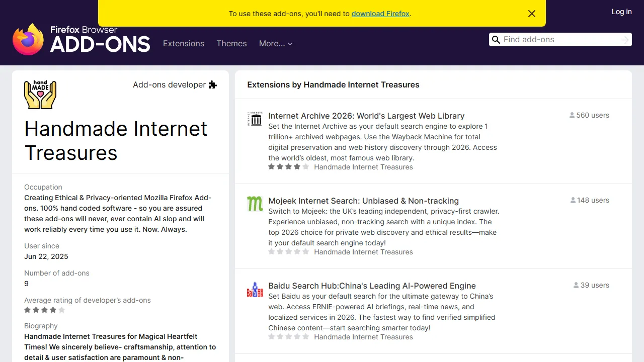Open Mojeek Internet Search extension page

tap(363, 200)
